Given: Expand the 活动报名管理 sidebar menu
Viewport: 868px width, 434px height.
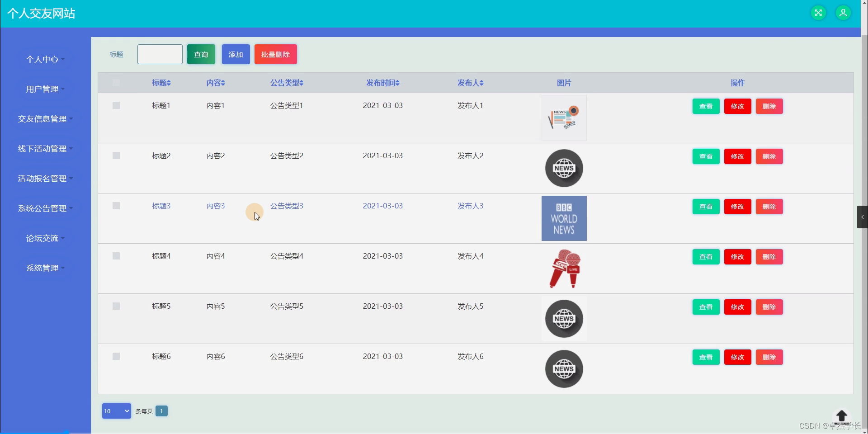Looking at the screenshot, I should tap(45, 179).
